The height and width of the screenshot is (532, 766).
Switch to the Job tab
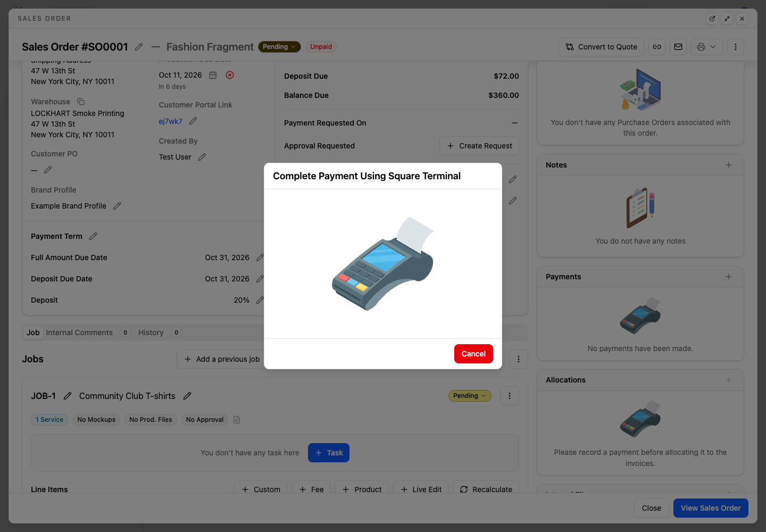[33, 332]
